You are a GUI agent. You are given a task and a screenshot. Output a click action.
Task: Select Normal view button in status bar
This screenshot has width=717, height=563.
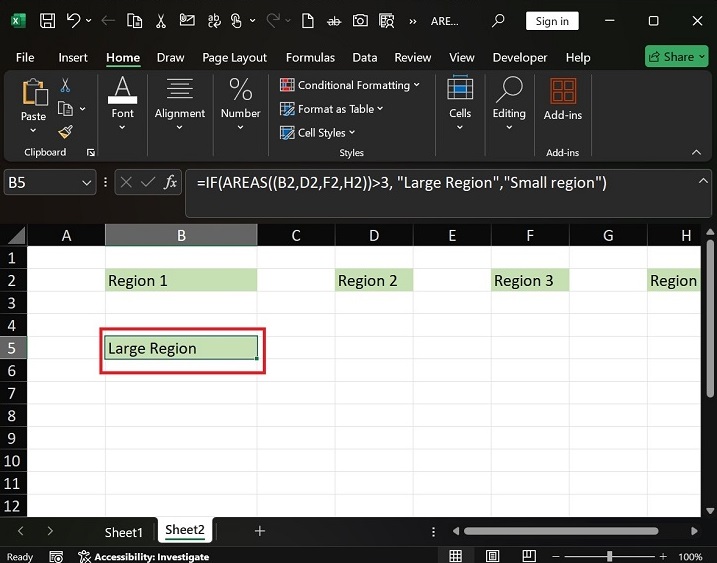point(456,556)
